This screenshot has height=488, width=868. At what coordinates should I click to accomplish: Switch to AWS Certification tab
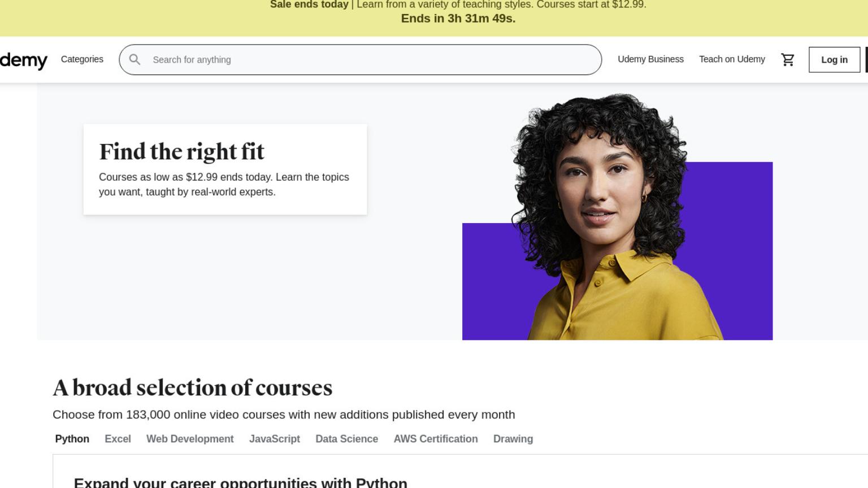[436, 439]
